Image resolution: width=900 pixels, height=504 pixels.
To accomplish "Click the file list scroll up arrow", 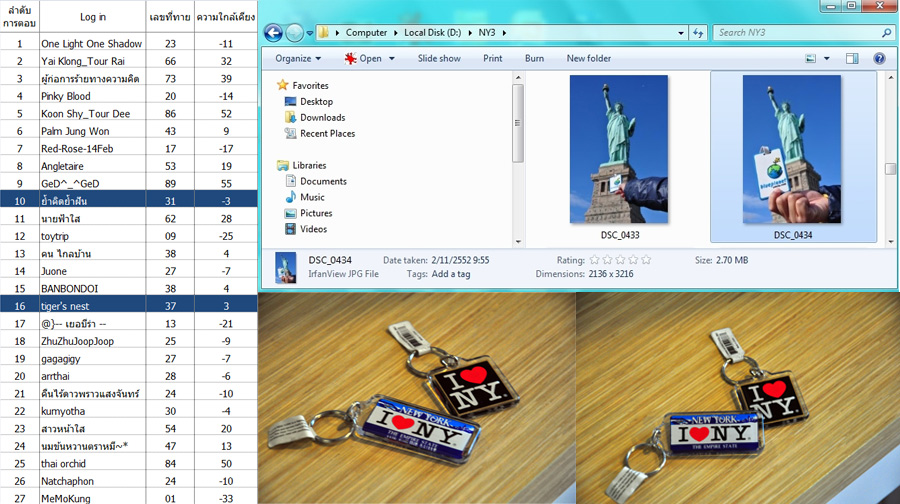I will pos(890,77).
